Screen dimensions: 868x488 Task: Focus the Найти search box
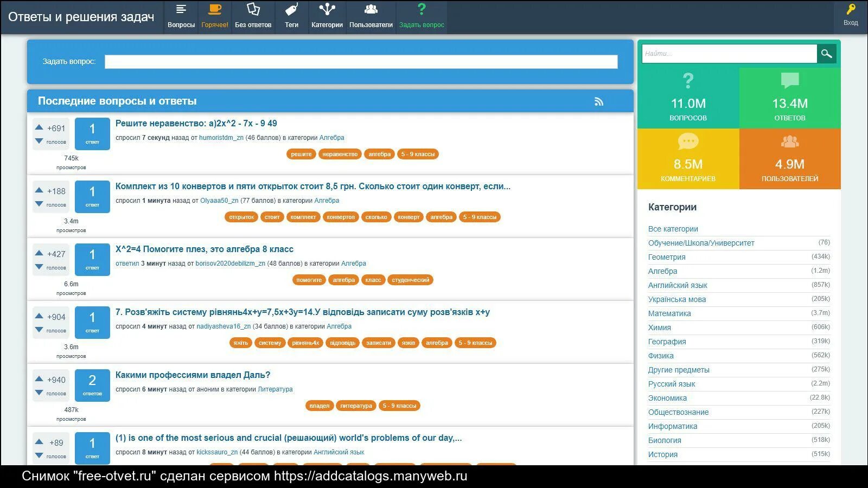pos(730,54)
